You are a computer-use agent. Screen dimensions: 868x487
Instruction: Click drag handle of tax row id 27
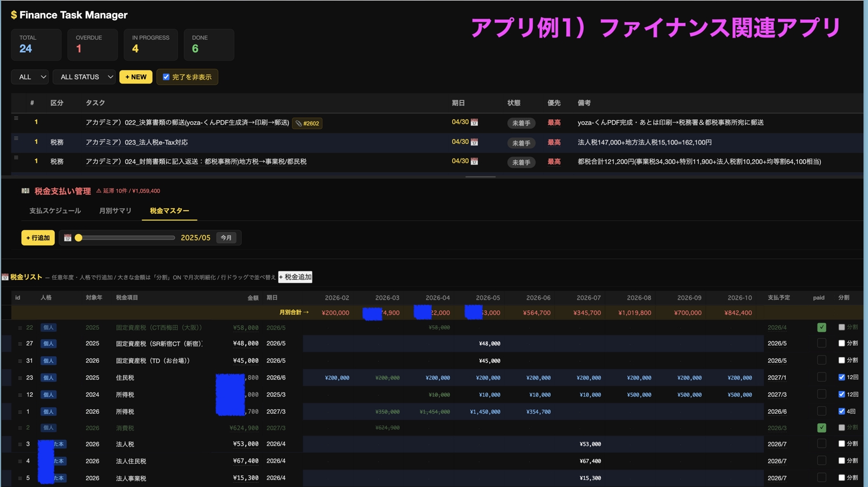coord(20,344)
